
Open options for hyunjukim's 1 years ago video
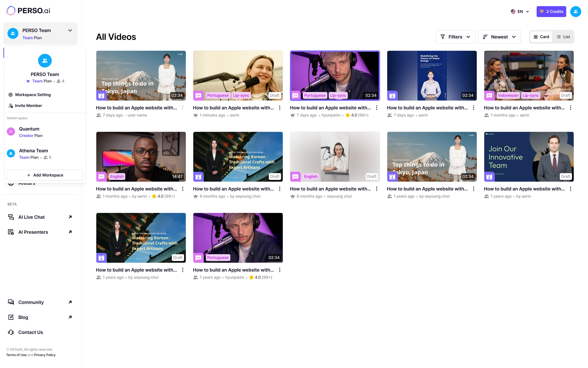tap(280, 270)
